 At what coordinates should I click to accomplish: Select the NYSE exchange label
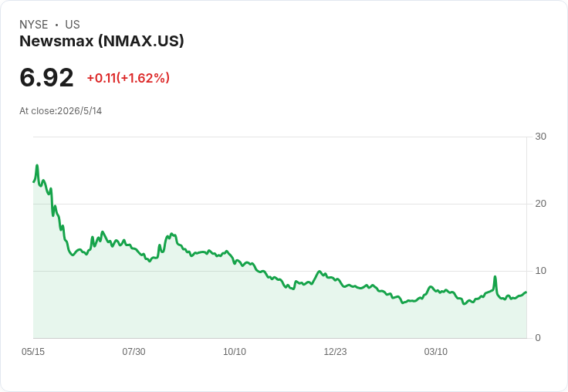tap(34, 25)
